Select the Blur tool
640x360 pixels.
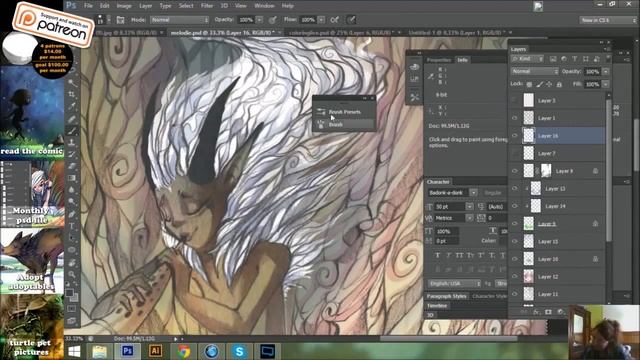72,190
